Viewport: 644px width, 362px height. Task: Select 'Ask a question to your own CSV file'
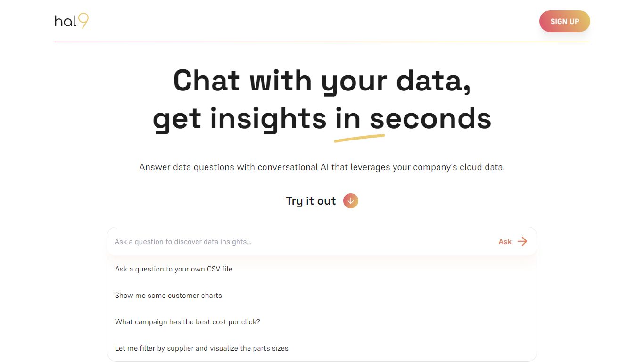(x=173, y=269)
